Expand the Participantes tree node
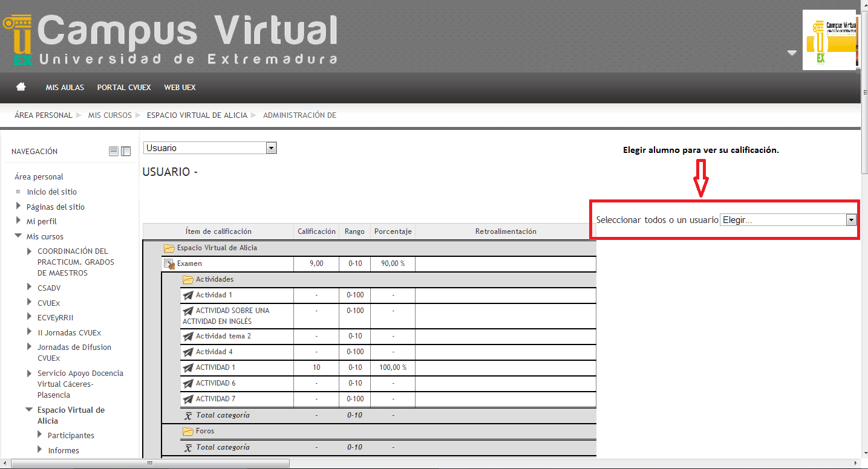 [x=40, y=435]
